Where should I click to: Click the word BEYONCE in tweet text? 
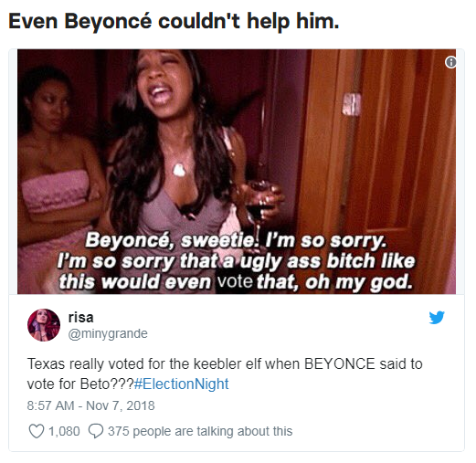pyautogui.click(x=340, y=363)
